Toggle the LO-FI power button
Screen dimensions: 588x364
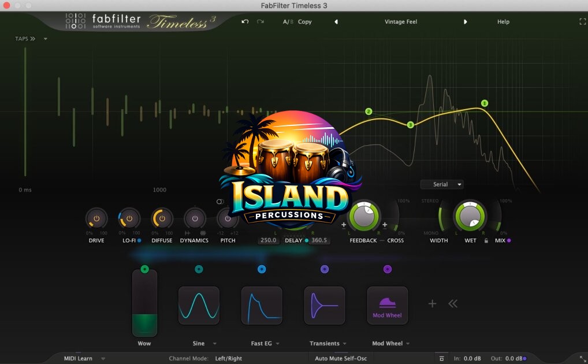129,218
